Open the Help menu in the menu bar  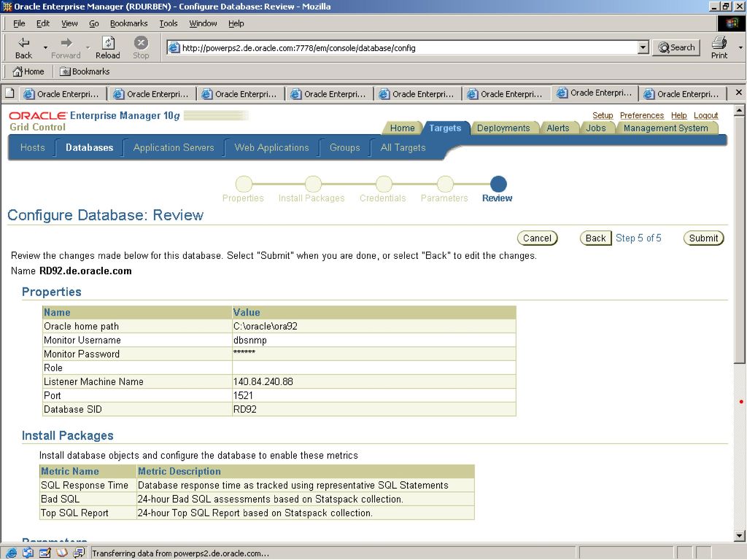click(236, 23)
